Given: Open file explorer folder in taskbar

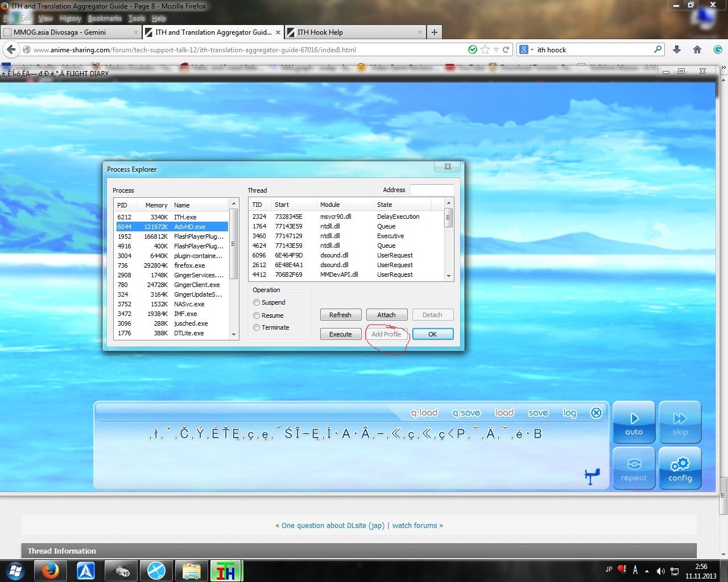Looking at the screenshot, I should coord(191,571).
